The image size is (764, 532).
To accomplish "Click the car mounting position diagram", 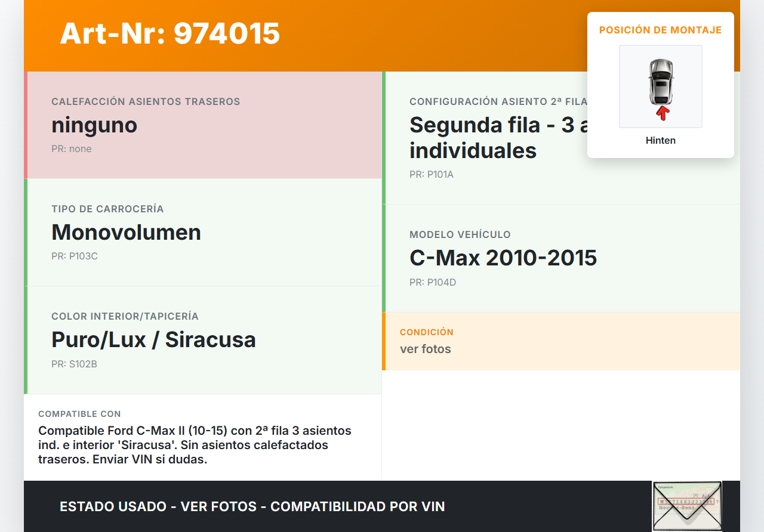I will click(661, 86).
